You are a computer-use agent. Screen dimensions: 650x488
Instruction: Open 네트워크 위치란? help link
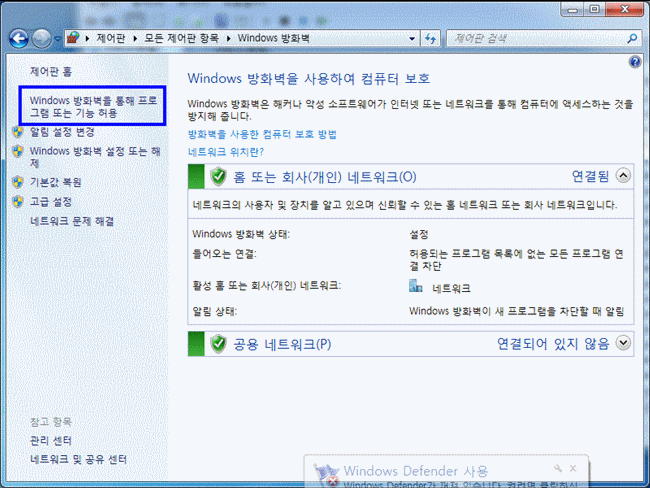coord(226,152)
